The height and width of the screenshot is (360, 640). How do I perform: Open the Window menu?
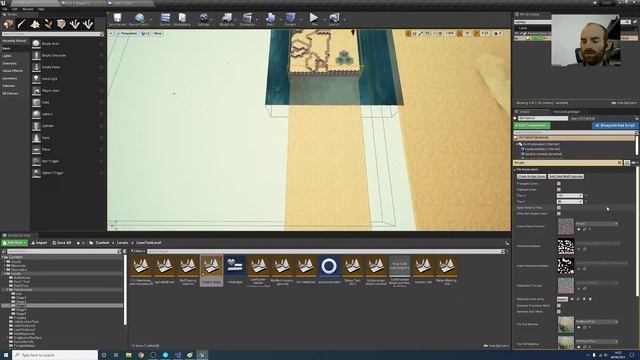point(28,9)
